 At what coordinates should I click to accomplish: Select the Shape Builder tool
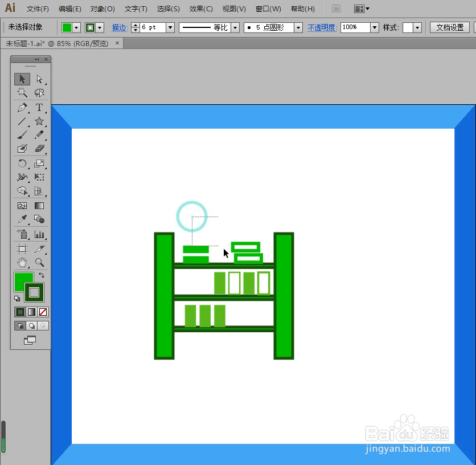pos(22,191)
